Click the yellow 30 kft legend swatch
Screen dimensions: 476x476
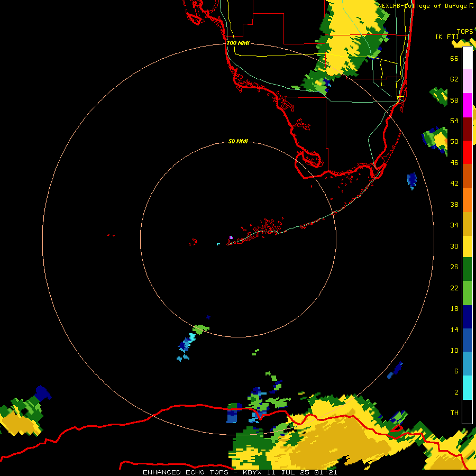[x=467, y=246]
